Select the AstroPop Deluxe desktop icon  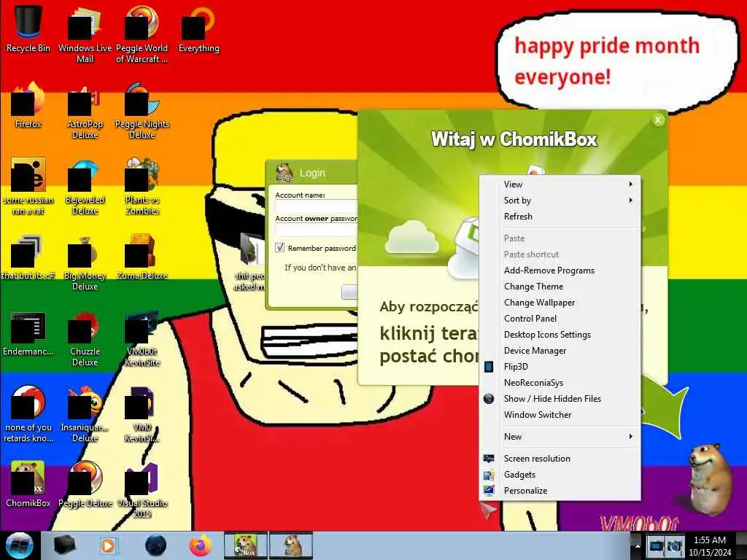[85, 111]
